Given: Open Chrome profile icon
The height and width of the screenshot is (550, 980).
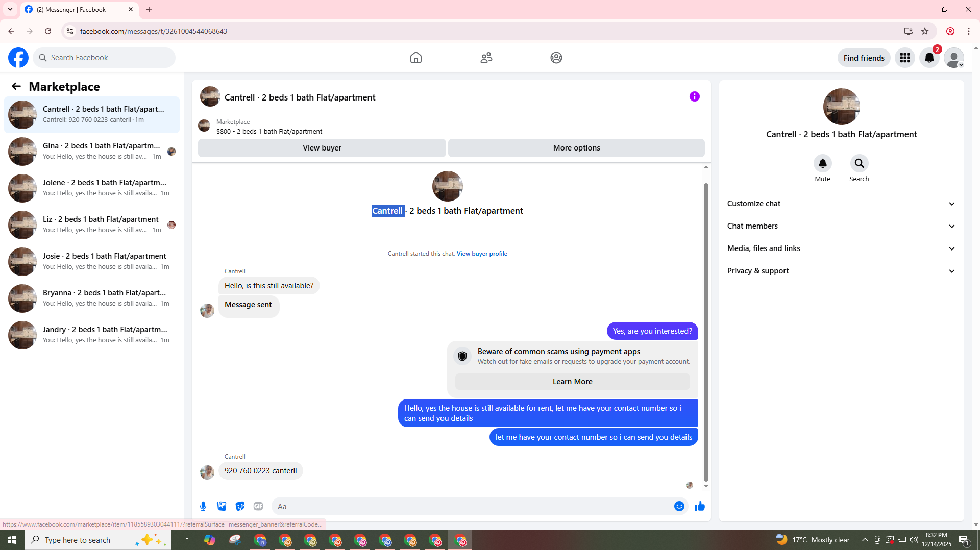Looking at the screenshot, I should [x=950, y=31].
